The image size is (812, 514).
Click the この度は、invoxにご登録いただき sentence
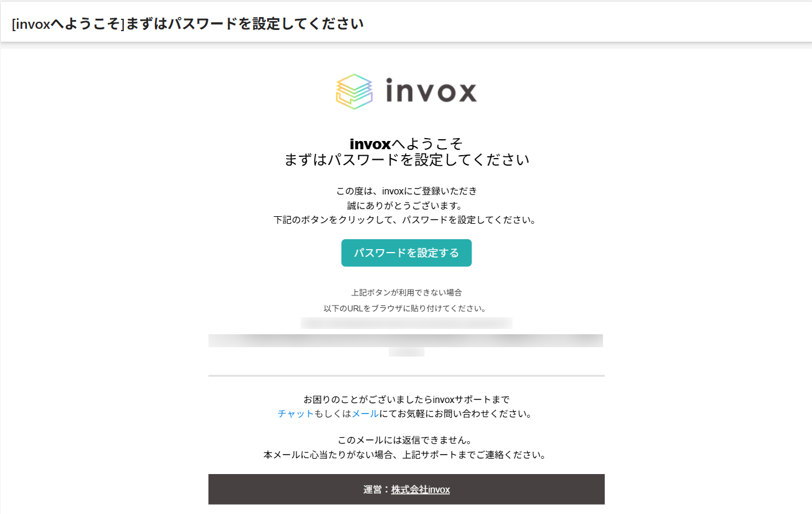(x=406, y=191)
